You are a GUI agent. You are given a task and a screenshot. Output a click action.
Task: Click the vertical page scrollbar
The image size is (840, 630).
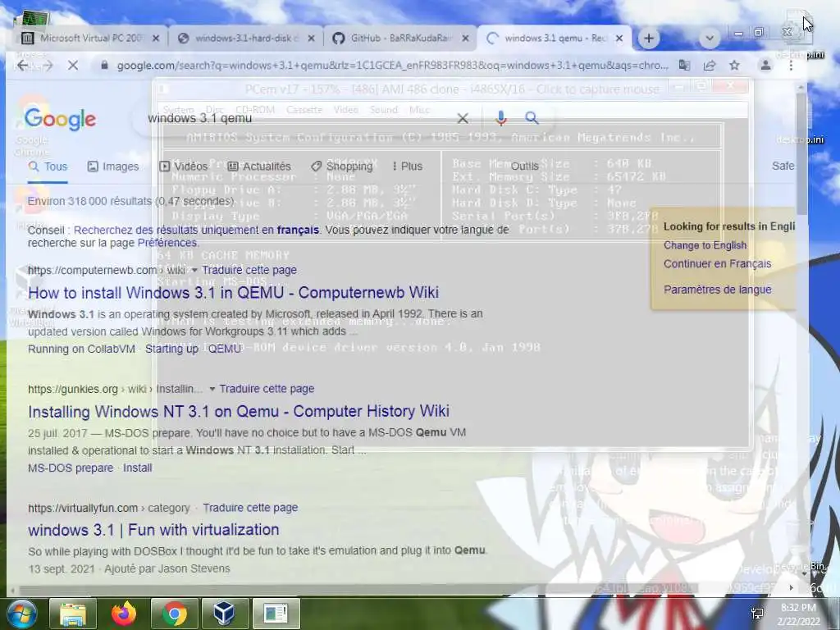tap(801, 153)
